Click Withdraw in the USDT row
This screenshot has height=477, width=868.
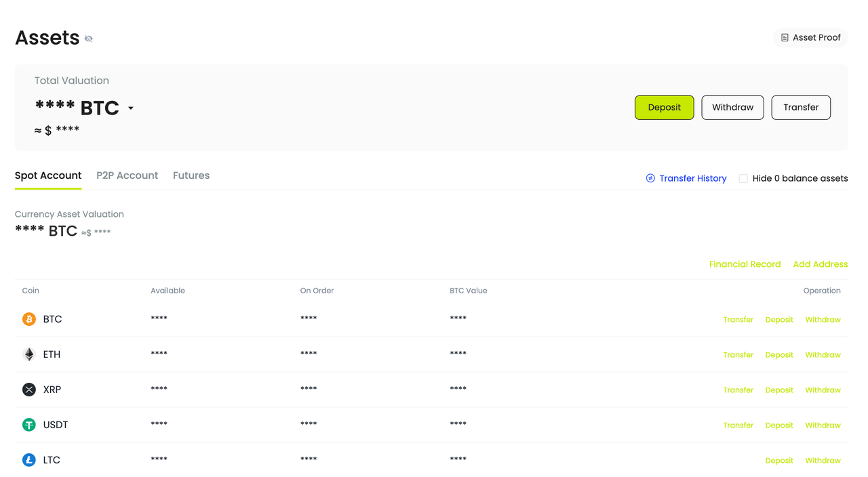[823, 426]
